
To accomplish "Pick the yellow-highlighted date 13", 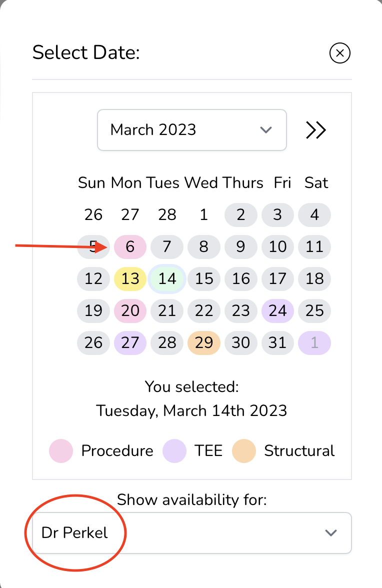I will click(x=130, y=278).
